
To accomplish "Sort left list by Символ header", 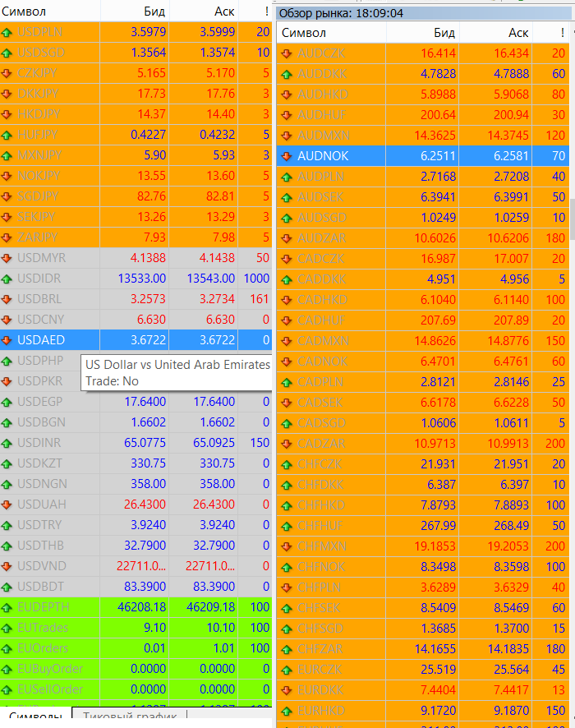I will 50,12.
